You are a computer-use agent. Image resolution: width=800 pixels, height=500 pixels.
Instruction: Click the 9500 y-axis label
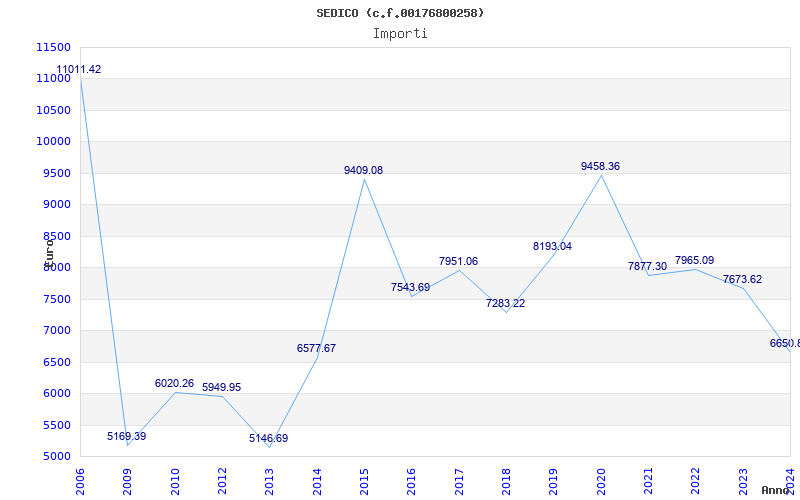[x=56, y=173]
